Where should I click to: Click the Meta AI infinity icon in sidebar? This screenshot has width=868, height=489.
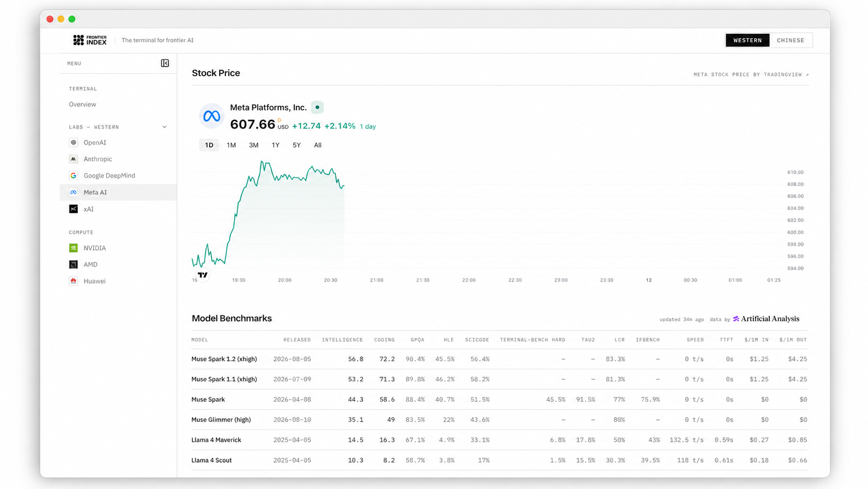pos(73,192)
